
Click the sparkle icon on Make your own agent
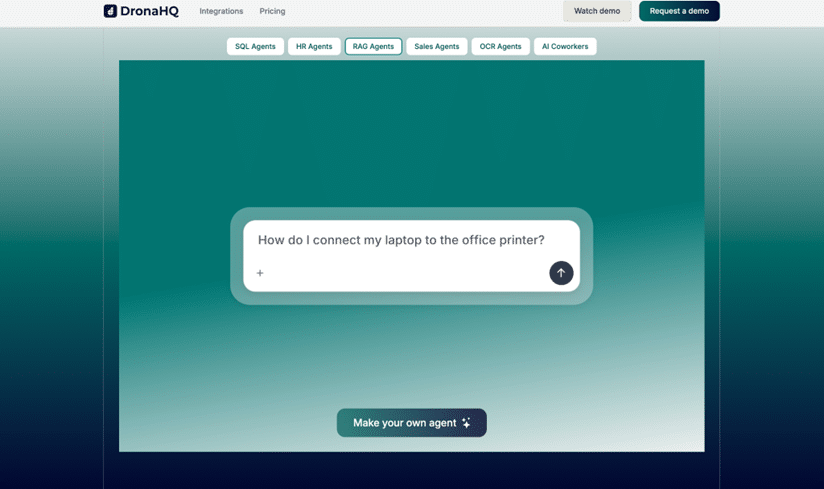tap(467, 423)
